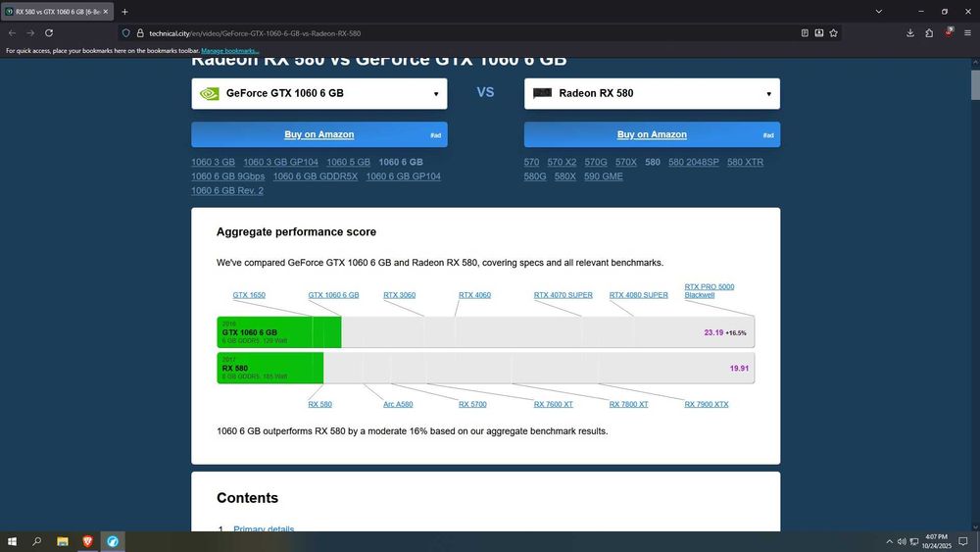980x552 pixels.
Task: Click the site padlock icon
Action: (140, 33)
